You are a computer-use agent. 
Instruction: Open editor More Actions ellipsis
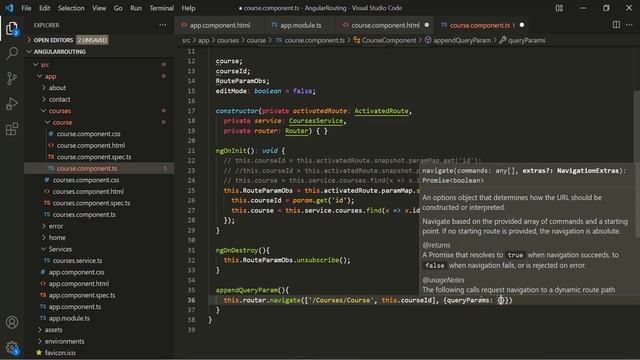[629, 25]
